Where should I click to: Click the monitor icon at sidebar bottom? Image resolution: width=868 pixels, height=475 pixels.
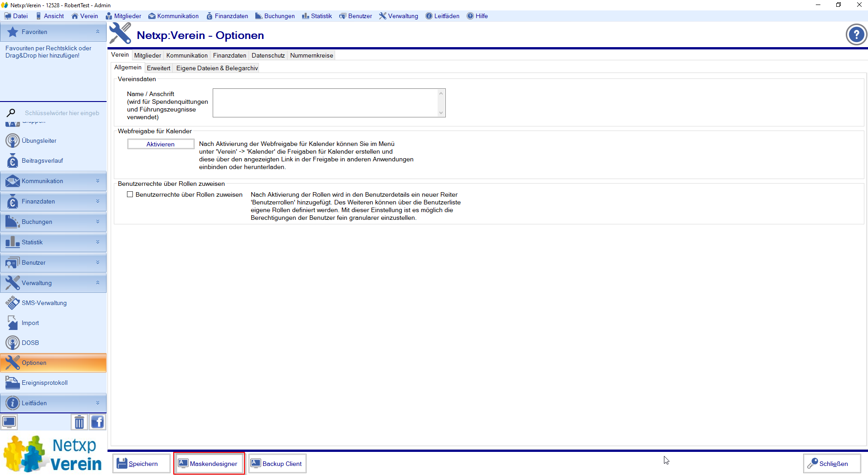tap(9, 422)
